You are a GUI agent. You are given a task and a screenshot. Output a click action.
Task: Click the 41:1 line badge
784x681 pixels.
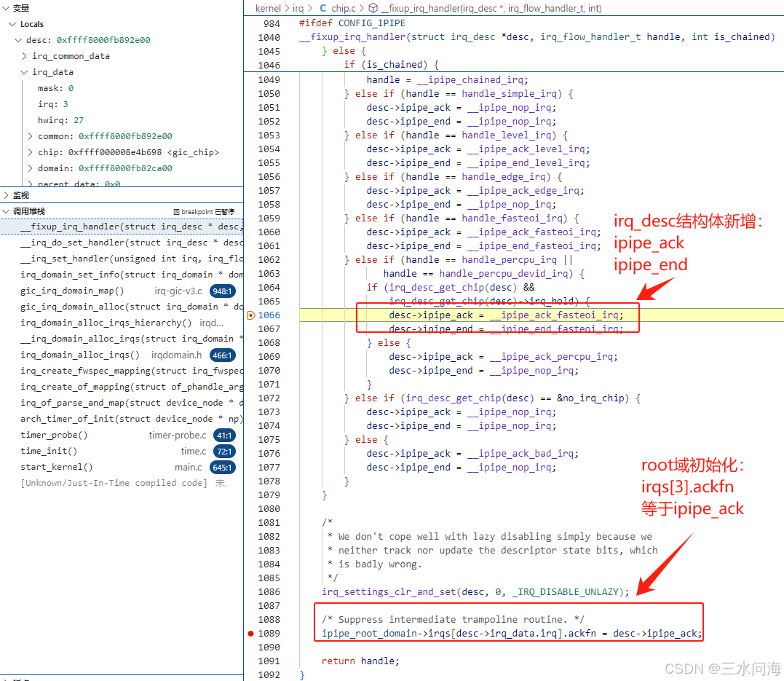click(224, 436)
